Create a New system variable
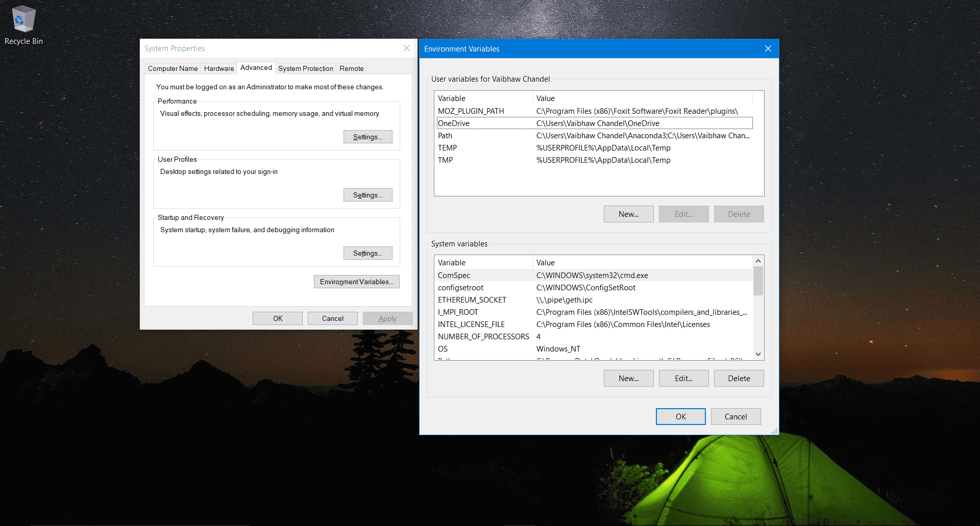The height and width of the screenshot is (526, 980). (628, 379)
